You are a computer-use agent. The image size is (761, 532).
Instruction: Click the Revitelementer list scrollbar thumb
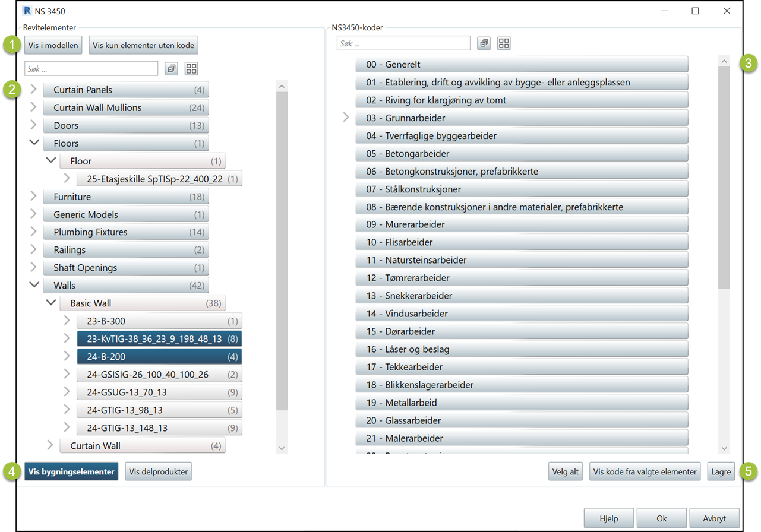coord(282,251)
